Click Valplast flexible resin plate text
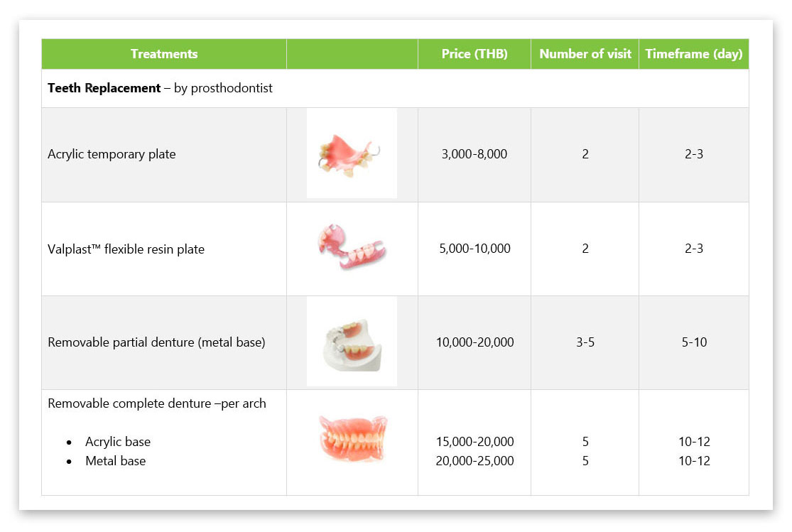Screen dimensions: 792x532 pyautogui.click(x=126, y=249)
